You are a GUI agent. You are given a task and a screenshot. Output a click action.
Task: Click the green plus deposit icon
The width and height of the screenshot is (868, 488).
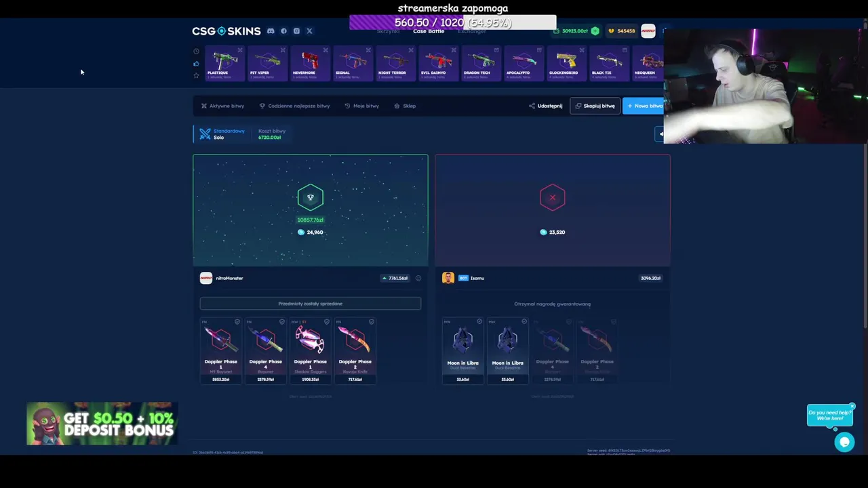tap(595, 31)
